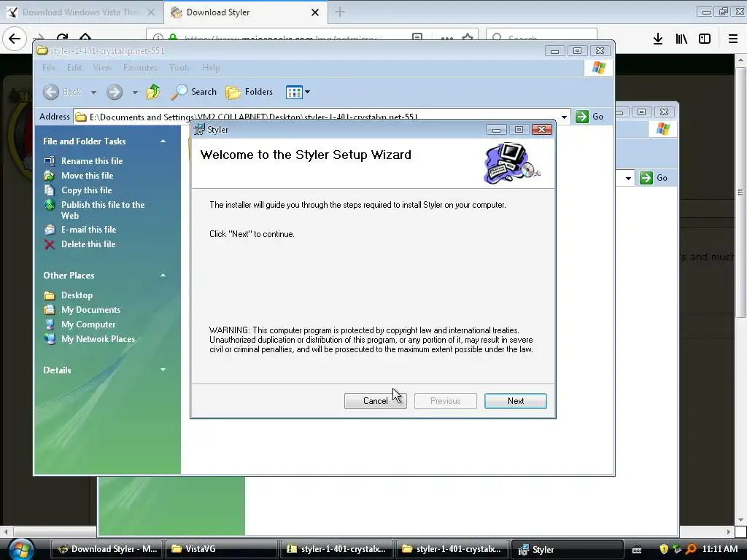Click the browser horizontal scrollbar
747x560 pixels.
[x=55, y=532]
